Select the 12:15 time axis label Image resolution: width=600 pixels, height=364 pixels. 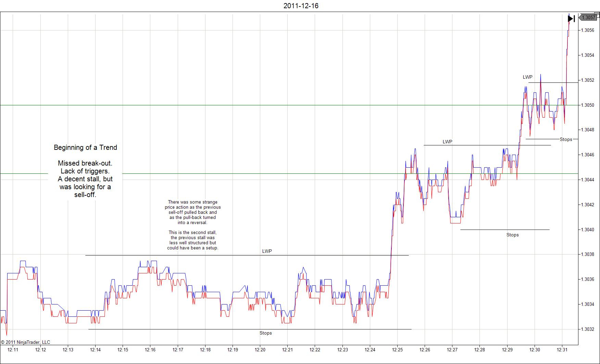click(x=123, y=350)
